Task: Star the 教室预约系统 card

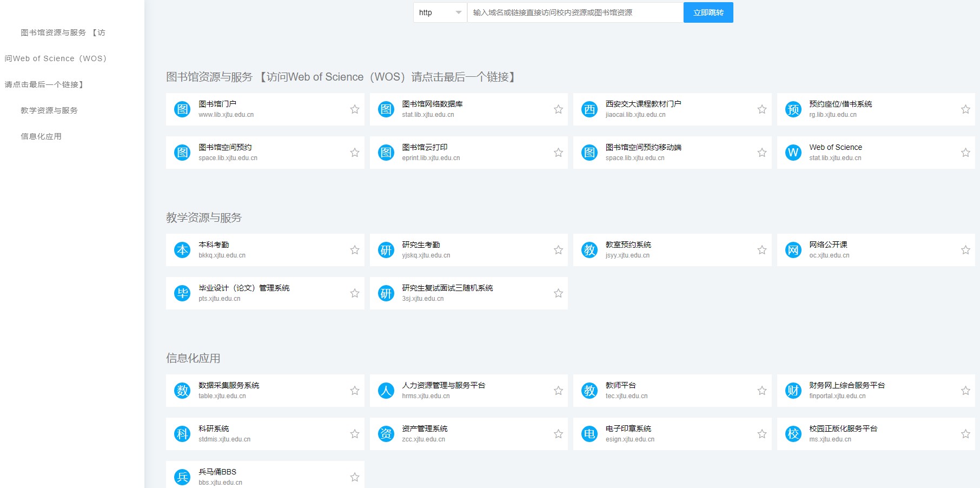Action: (x=762, y=250)
